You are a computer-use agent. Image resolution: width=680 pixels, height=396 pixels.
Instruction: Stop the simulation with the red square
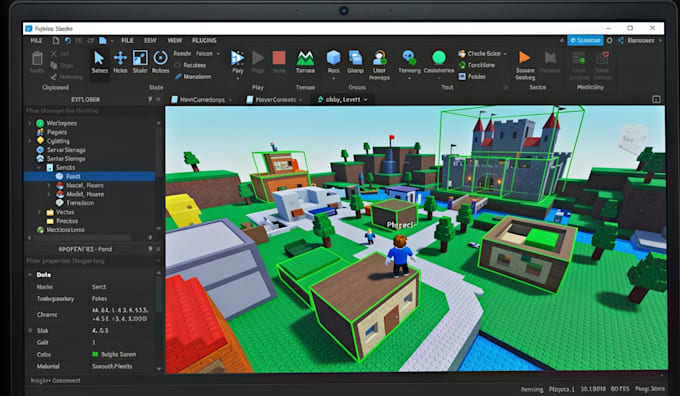click(x=279, y=62)
